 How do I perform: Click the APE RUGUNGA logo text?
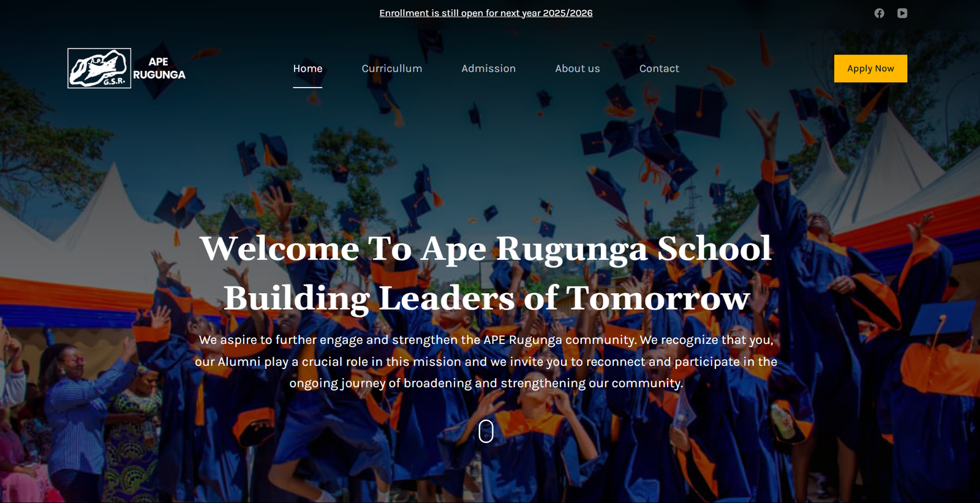(159, 69)
